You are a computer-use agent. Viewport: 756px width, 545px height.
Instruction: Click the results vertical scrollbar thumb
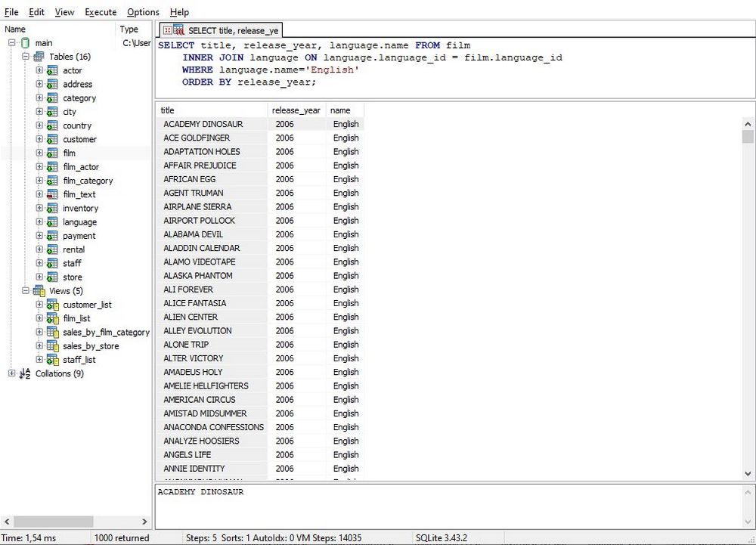[x=748, y=137]
